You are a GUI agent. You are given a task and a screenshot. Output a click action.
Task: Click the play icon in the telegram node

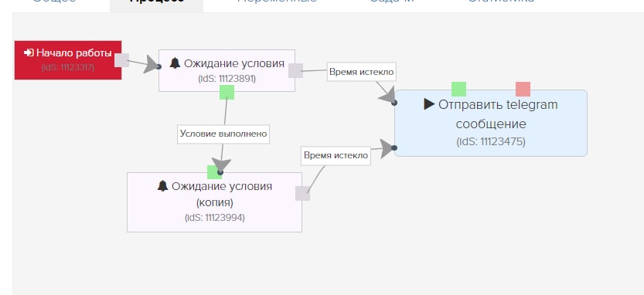point(429,104)
